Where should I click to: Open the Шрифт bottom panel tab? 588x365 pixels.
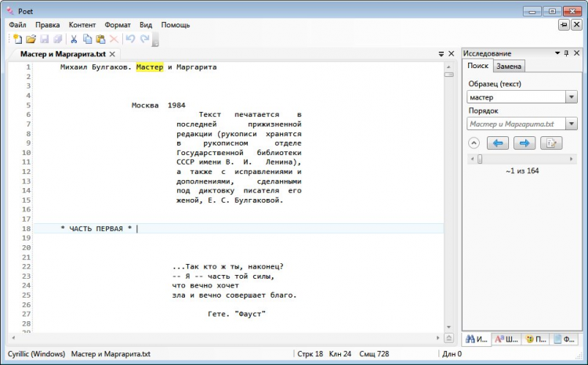coord(506,339)
